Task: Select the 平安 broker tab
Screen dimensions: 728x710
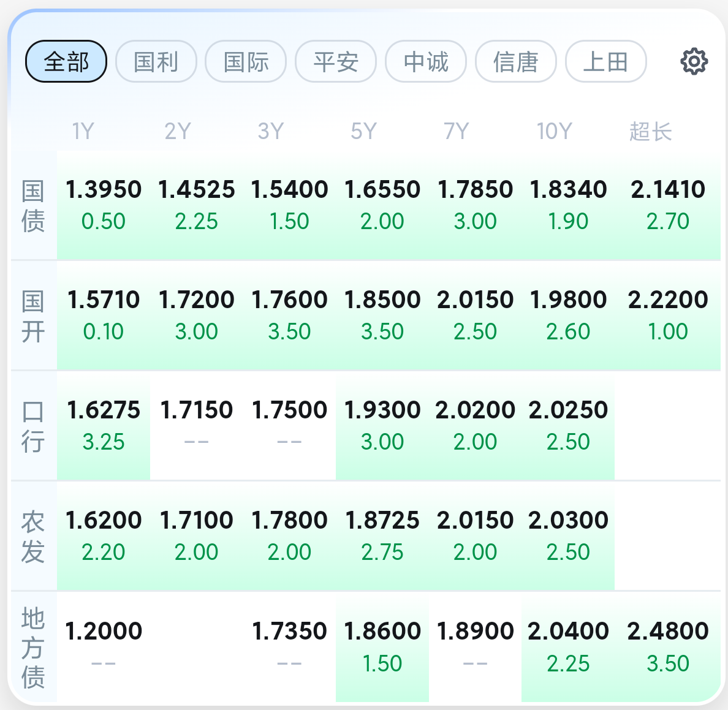Action: [x=336, y=61]
